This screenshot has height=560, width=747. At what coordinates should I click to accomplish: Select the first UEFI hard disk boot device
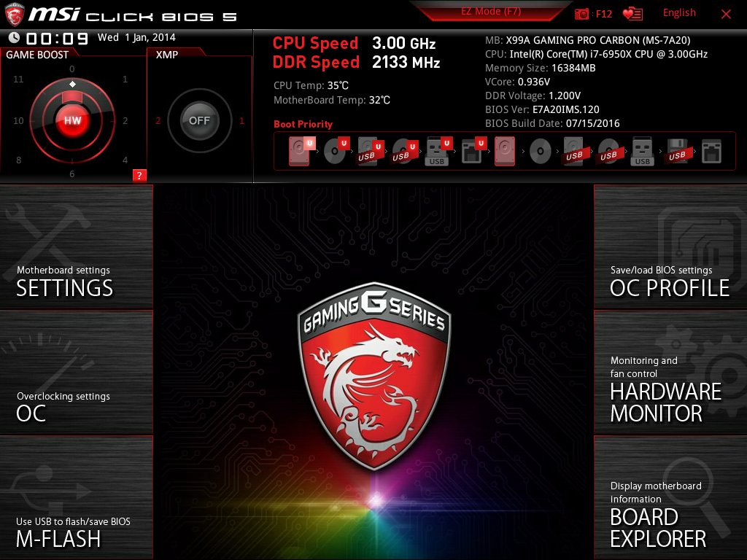click(x=301, y=151)
